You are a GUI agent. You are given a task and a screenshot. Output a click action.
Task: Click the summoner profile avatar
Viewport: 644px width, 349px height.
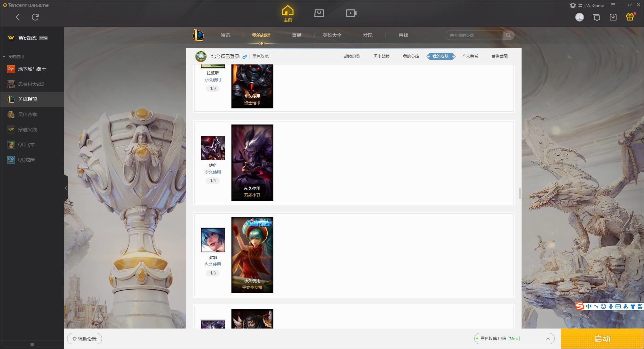201,56
